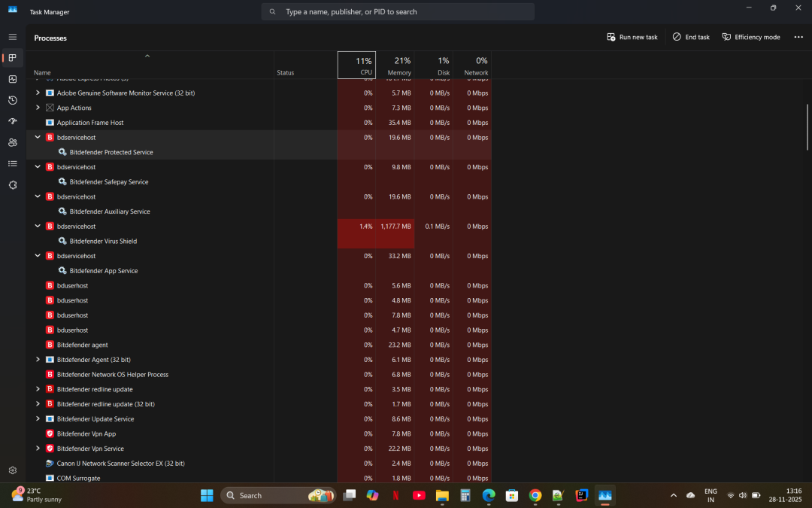Expand Bitdefender redline update (32 bit)
The width and height of the screenshot is (812, 508).
pyautogui.click(x=38, y=403)
